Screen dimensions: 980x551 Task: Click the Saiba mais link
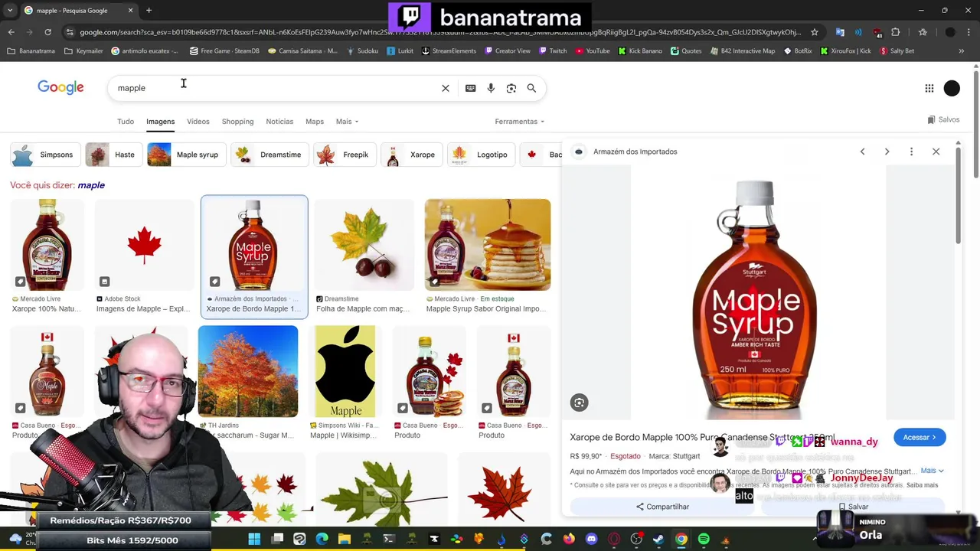[922, 484]
